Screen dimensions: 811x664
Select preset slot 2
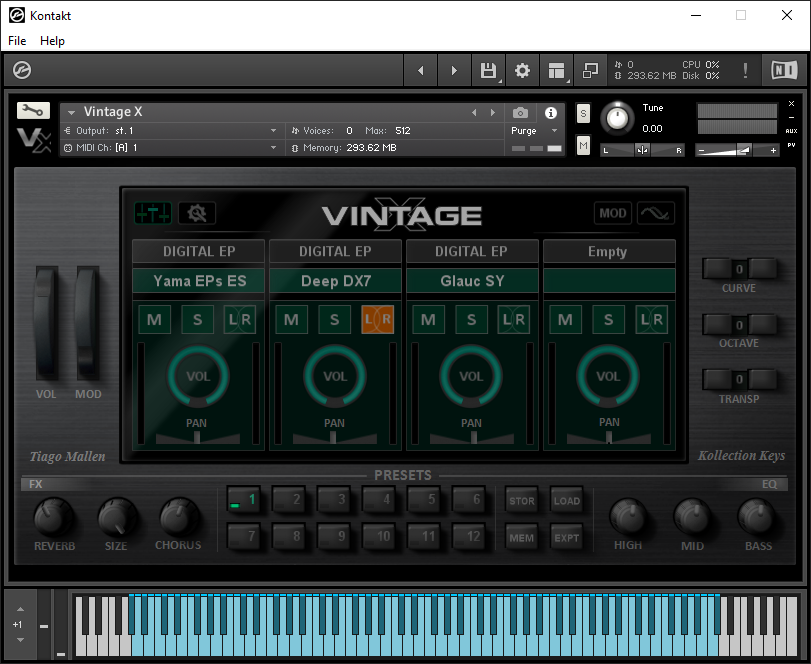[289, 500]
